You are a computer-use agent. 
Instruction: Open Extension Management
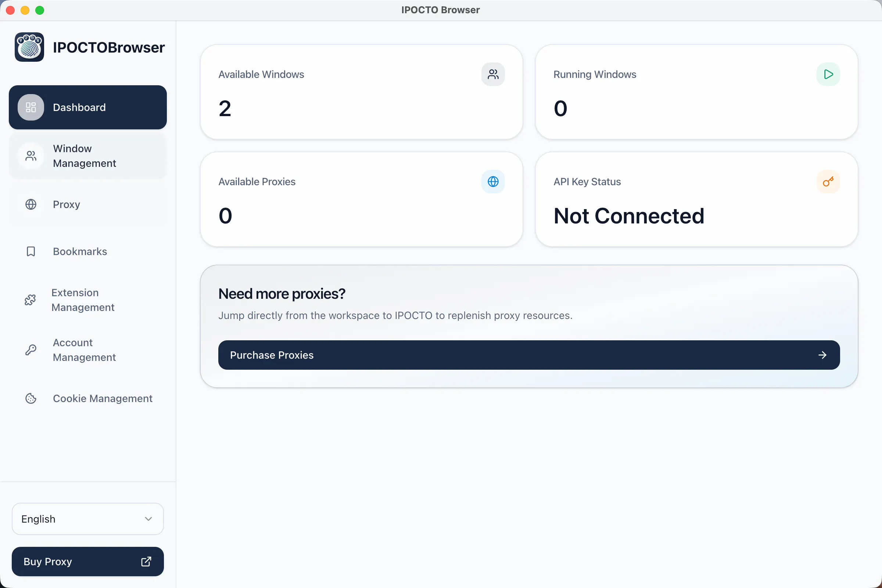click(88, 300)
